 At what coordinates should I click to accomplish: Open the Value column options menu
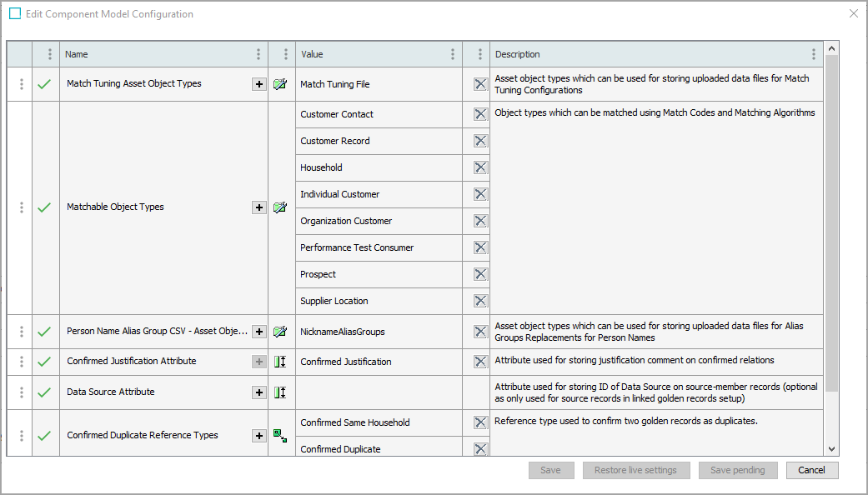tap(453, 54)
